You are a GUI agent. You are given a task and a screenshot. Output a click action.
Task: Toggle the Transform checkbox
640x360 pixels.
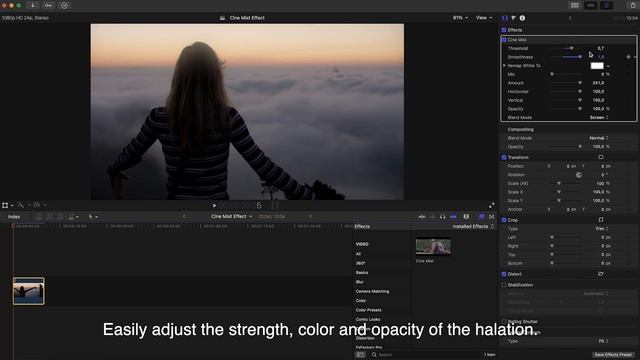(x=504, y=157)
